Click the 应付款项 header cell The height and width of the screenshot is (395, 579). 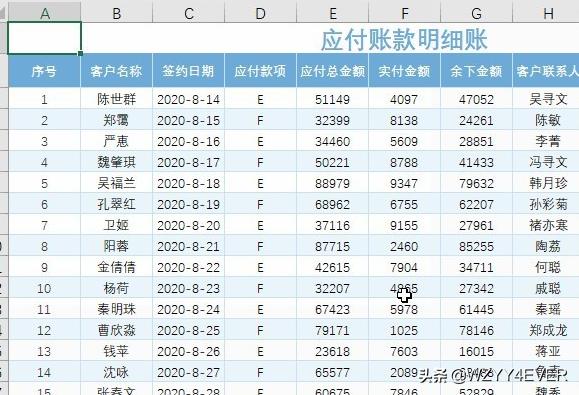(260, 71)
